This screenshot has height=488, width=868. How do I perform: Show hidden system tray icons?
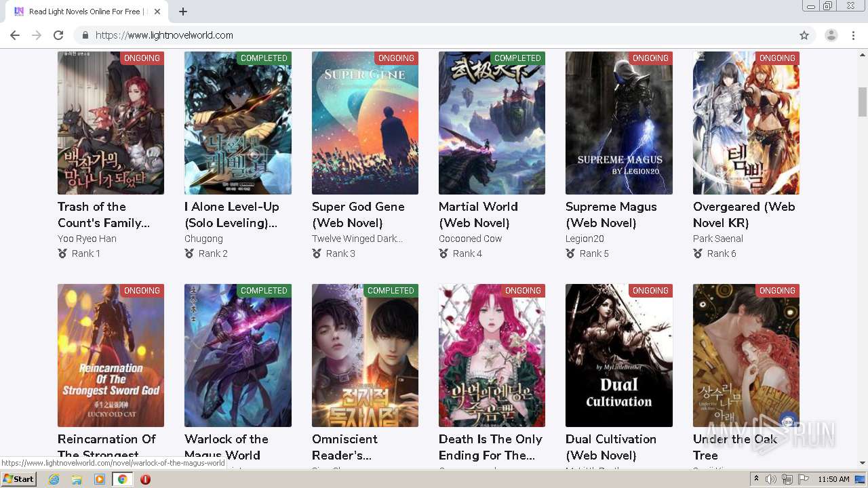tap(757, 479)
